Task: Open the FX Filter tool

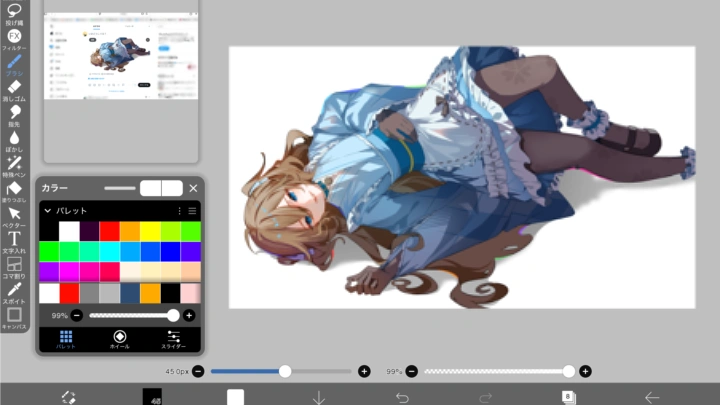Action: pyautogui.click(x=14, y=39)
